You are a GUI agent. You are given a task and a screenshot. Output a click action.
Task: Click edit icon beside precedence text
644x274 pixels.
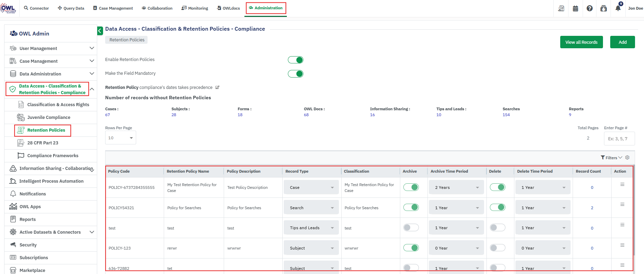217,88
